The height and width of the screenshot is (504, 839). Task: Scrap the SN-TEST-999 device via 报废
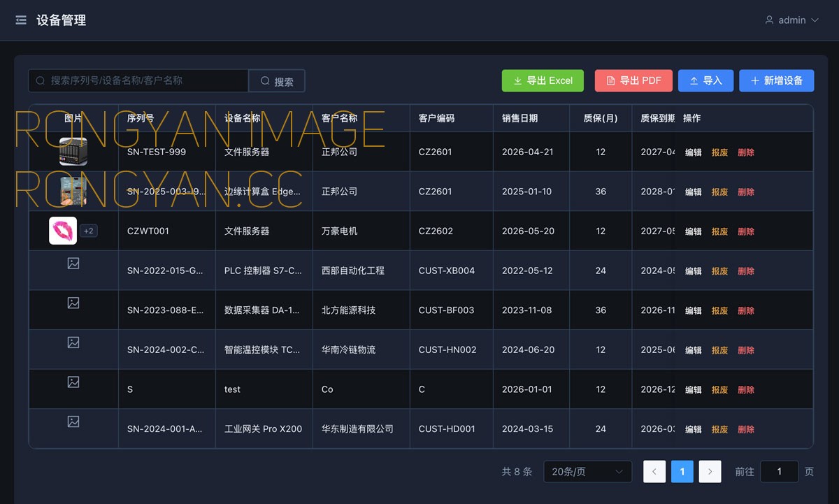719,152
